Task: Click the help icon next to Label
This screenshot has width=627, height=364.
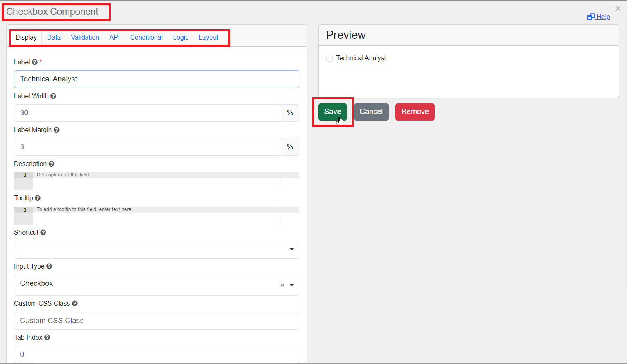Action: pos(35,62)
